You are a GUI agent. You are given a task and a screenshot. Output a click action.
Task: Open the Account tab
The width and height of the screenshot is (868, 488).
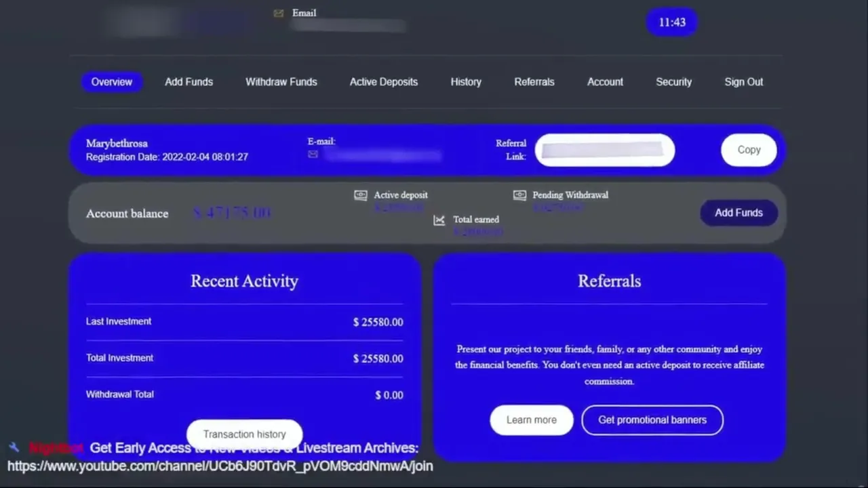pos(605,82)
